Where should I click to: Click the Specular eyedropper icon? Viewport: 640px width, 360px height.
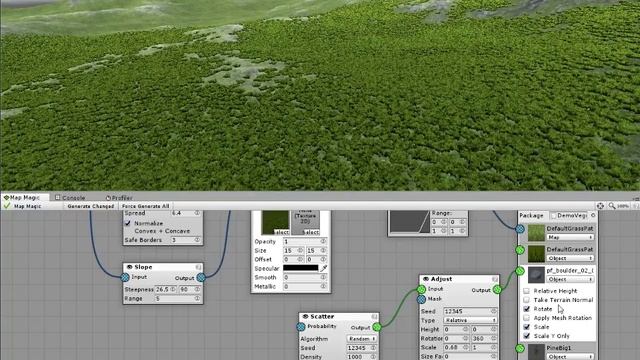(324, 268)
